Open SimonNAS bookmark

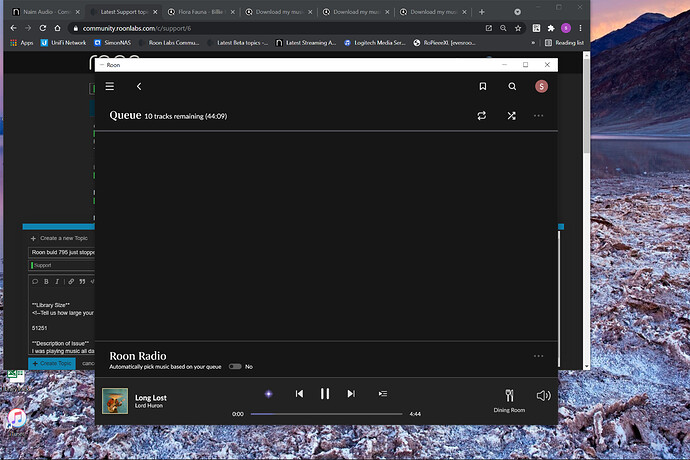point(113,43)
